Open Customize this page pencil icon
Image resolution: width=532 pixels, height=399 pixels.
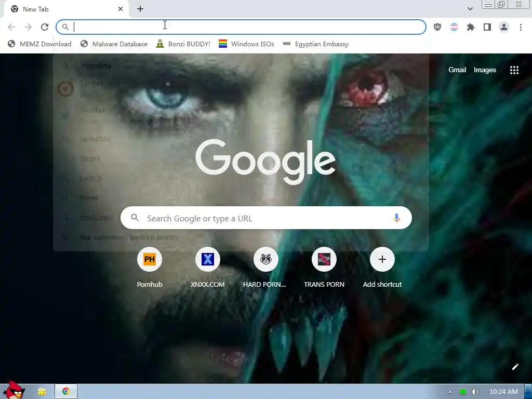(x=515, y=367)
